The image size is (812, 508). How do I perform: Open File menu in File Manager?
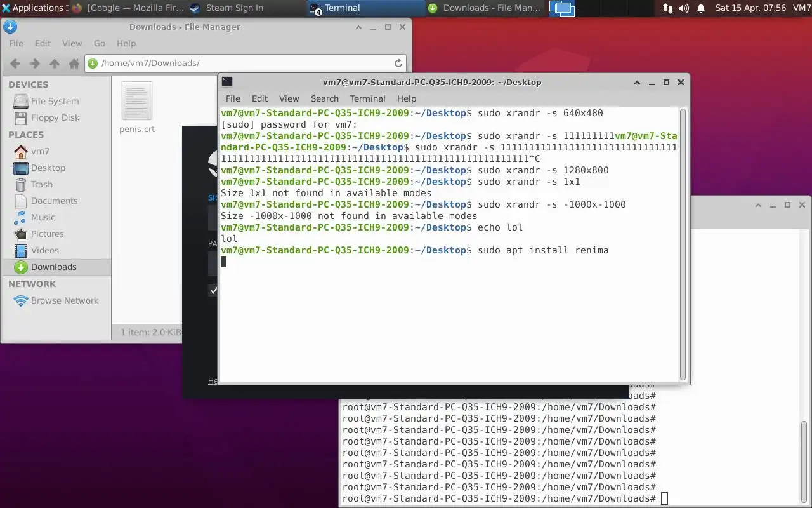(16, 43)
